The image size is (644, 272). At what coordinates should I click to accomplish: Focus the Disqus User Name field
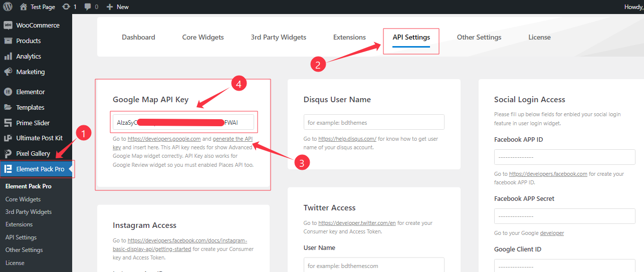[374, 122]
